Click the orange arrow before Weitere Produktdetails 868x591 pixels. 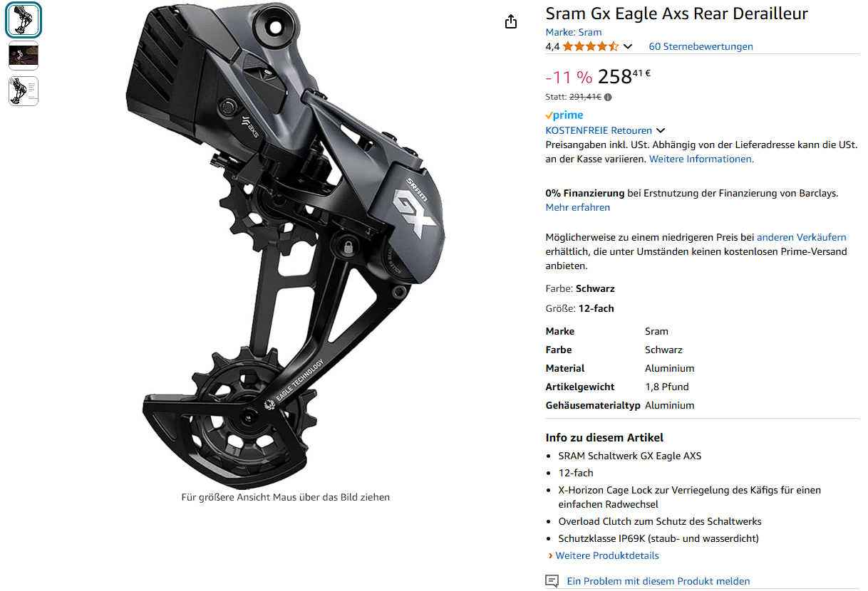click(x=550, y=555)
